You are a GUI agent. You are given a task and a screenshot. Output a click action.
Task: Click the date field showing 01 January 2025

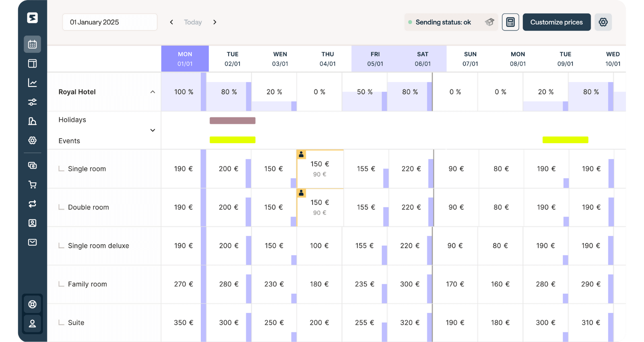pos(109,22)
